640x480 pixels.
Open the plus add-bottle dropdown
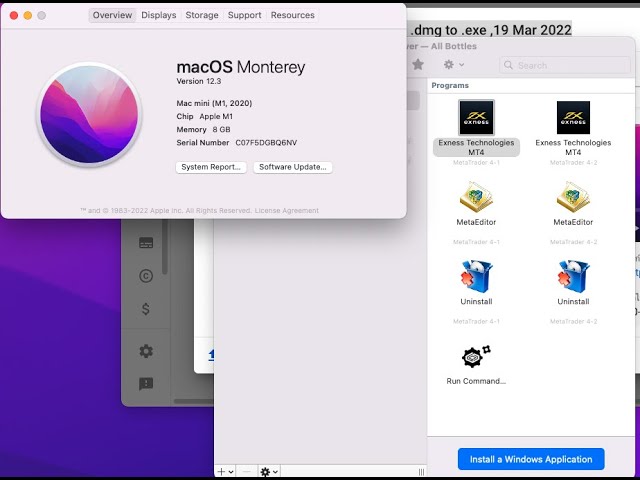[x=225, y=472]
